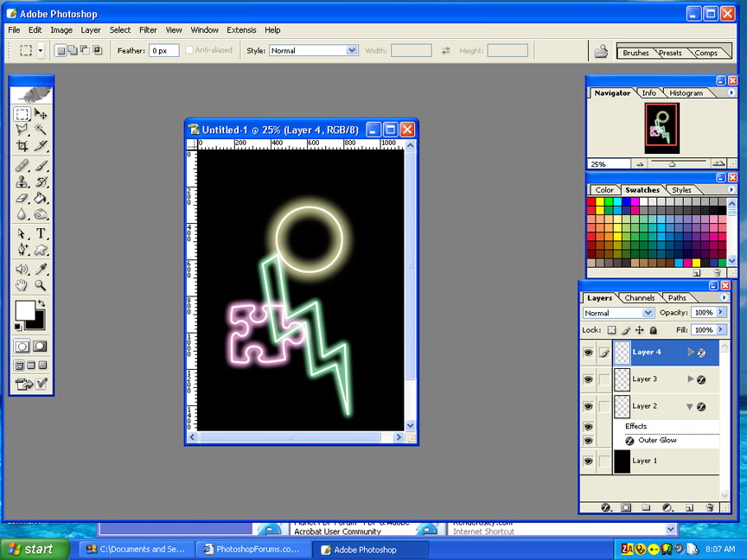Image resolution: width=747 pixels, height=560 pixels.
Task: Select the Eyedropper tool
Action: 41,269
